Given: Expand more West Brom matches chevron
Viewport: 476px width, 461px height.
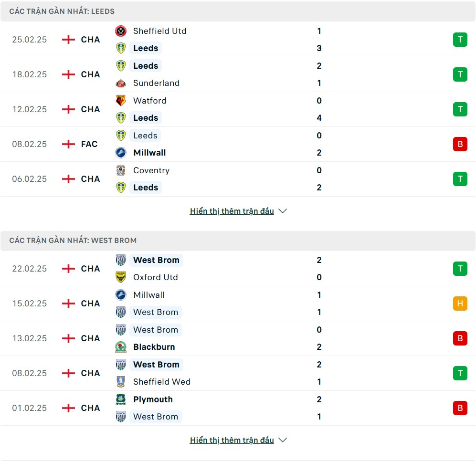Looking at the screenshot, I should click(x=283, y=440).
